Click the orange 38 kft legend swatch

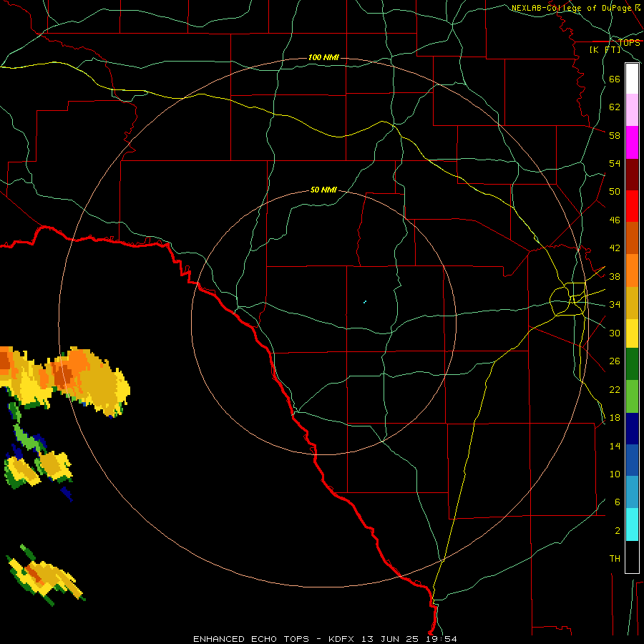click(632, 270)
